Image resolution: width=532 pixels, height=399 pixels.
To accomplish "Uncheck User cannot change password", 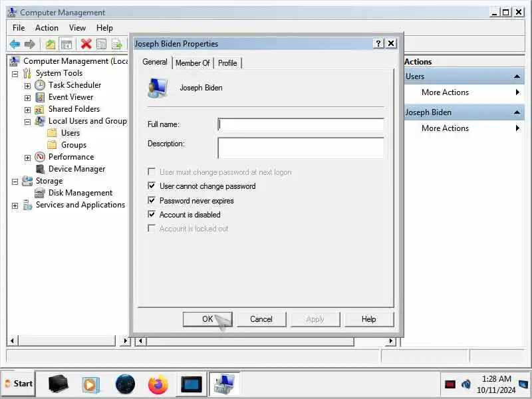I will (152, 186).
